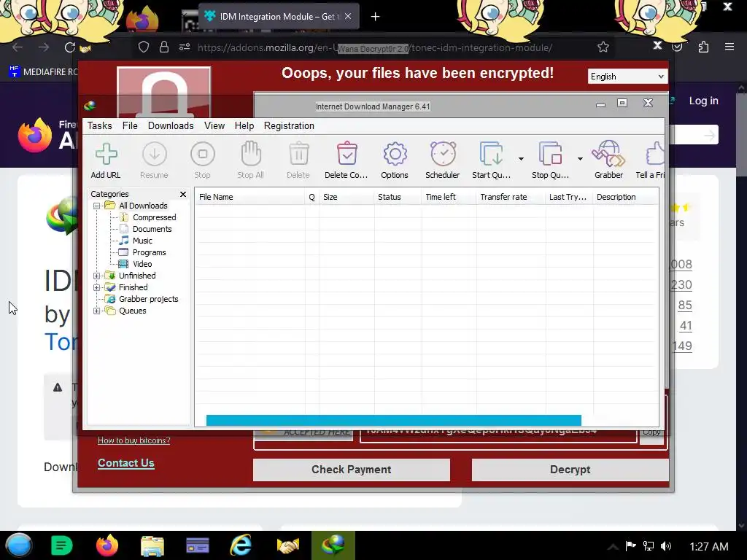Screen dimensions: 747x560
Task: Click the Decrypt button
Action: tap(570, 470)
